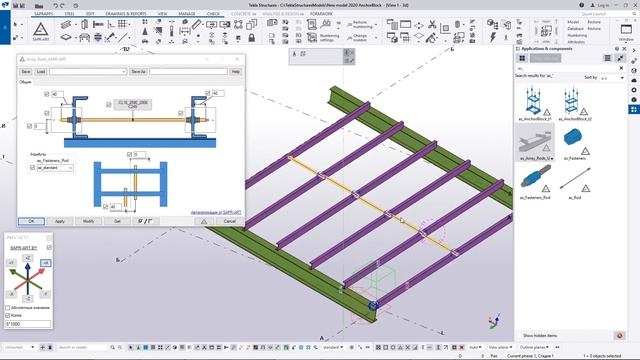
Task: Open the help icon in title bar
Action: click(x=581, y=5)
